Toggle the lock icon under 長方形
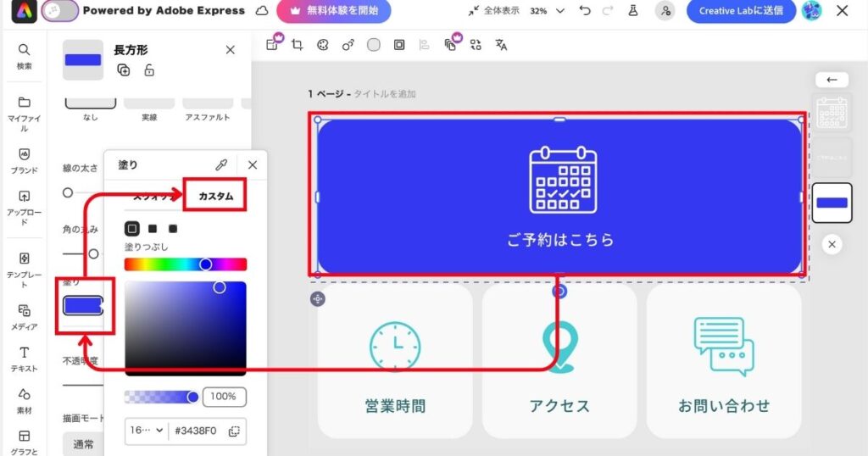 pos(149,70)
